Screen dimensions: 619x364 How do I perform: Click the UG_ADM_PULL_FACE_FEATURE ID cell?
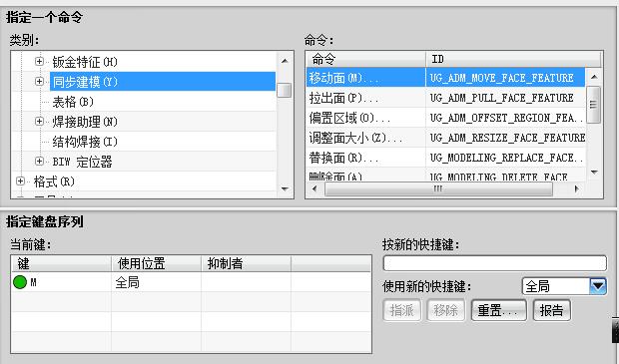(501, 98)
